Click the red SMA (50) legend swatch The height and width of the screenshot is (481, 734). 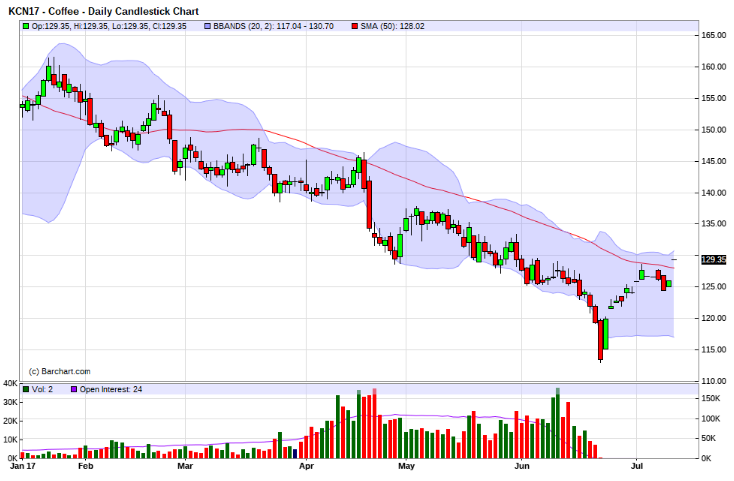point(355,27)
